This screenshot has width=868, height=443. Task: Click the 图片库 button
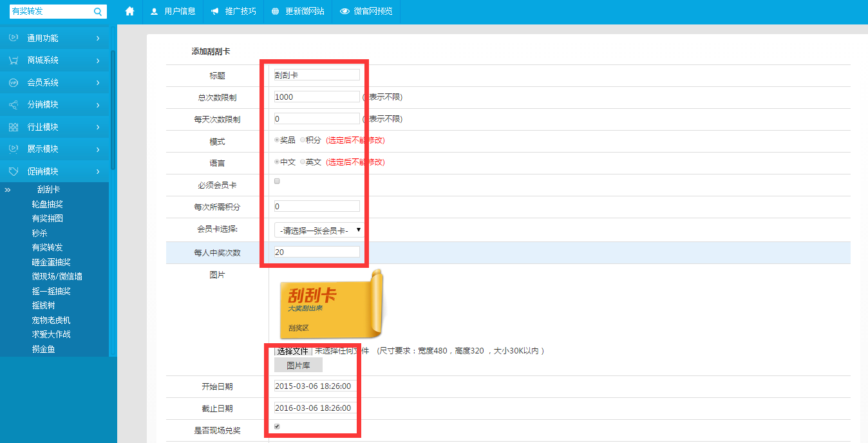[298, 365]
